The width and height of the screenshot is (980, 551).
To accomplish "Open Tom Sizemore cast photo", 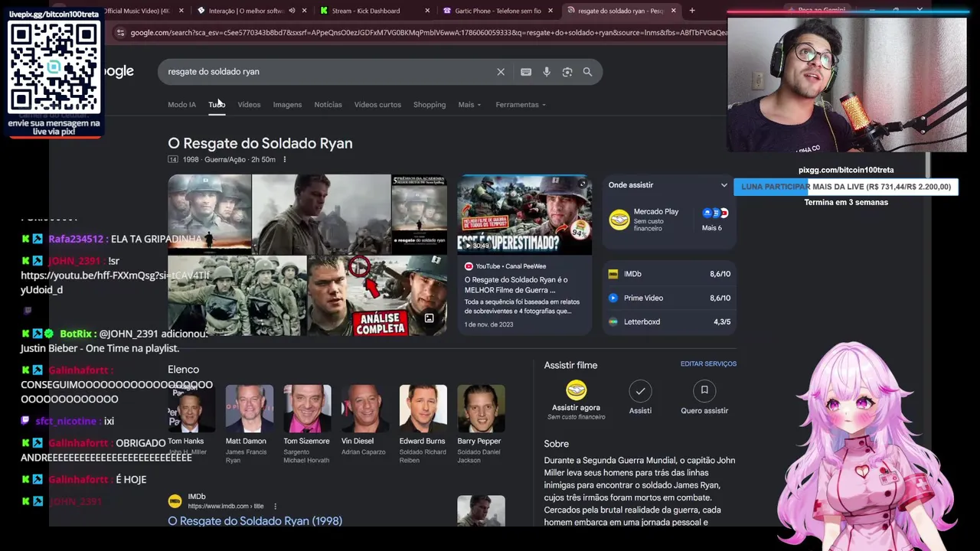I will (307, 409).
